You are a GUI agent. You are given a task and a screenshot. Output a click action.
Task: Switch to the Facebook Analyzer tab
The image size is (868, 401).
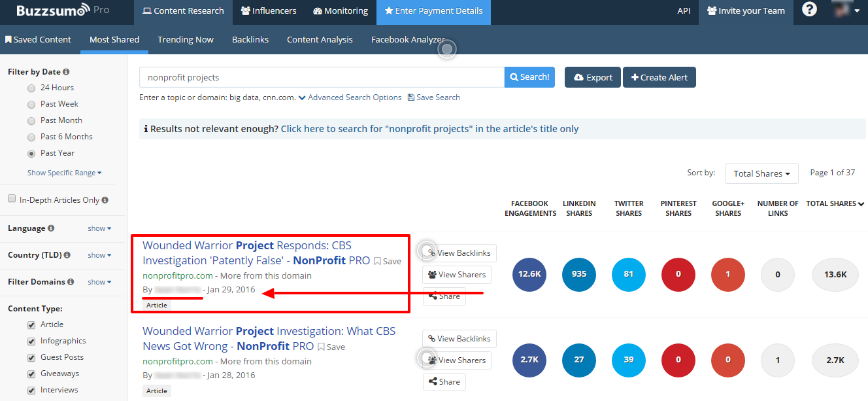click(408, 39)
